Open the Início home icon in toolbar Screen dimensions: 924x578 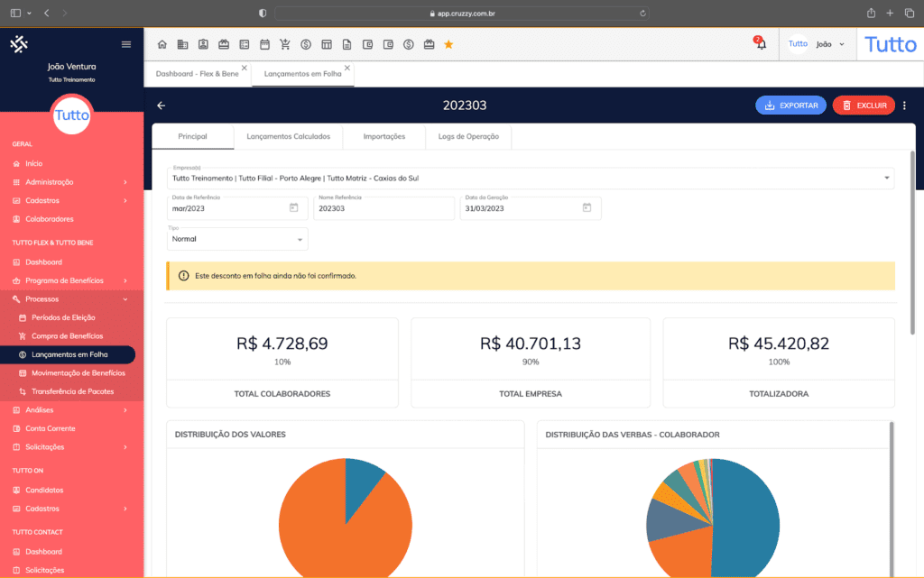coord(162,43)
